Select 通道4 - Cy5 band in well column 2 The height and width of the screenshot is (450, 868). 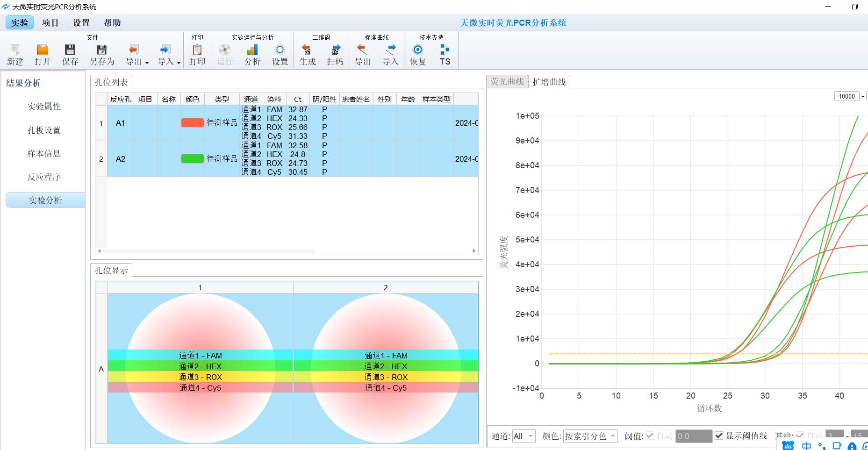(x=386, y=387)
